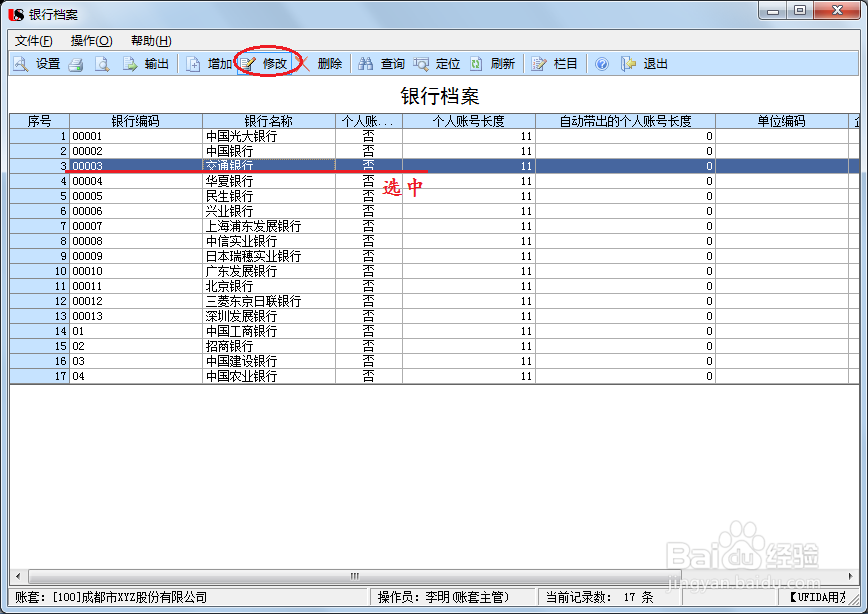Click the 增加 add record icon
This screenshot has height=614, width=868.
[193, 64]
